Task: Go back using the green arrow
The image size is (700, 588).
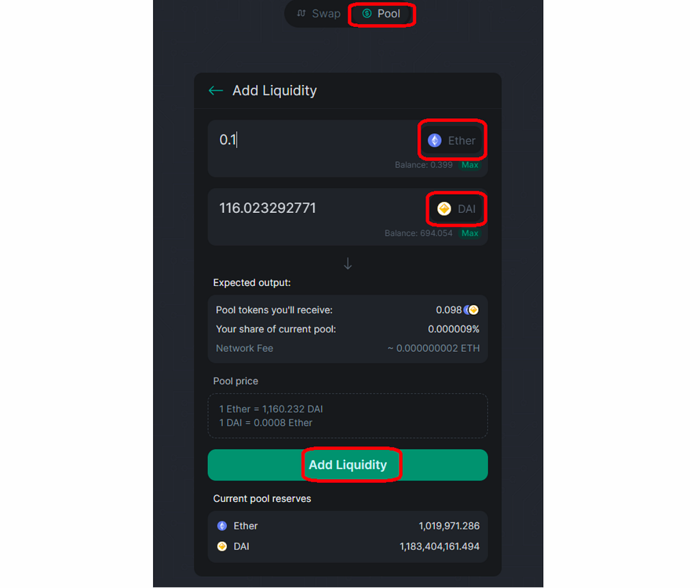Action: coord(216,91)
